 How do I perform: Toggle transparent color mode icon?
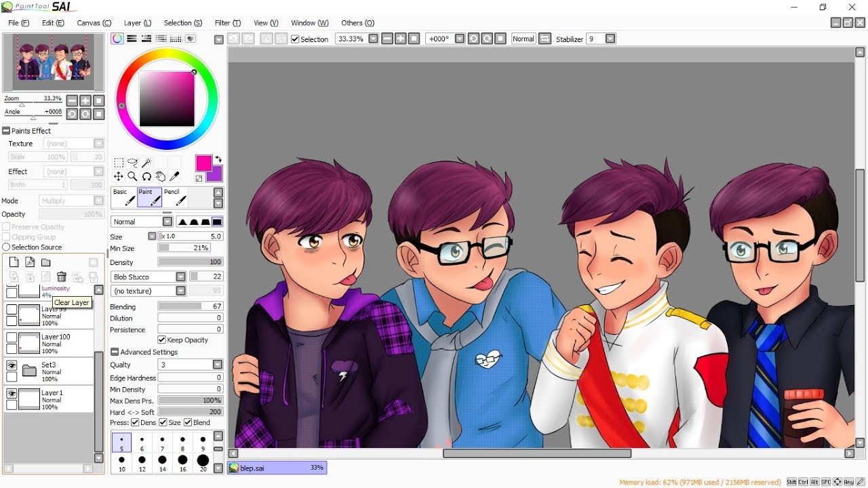click(199, 178)
